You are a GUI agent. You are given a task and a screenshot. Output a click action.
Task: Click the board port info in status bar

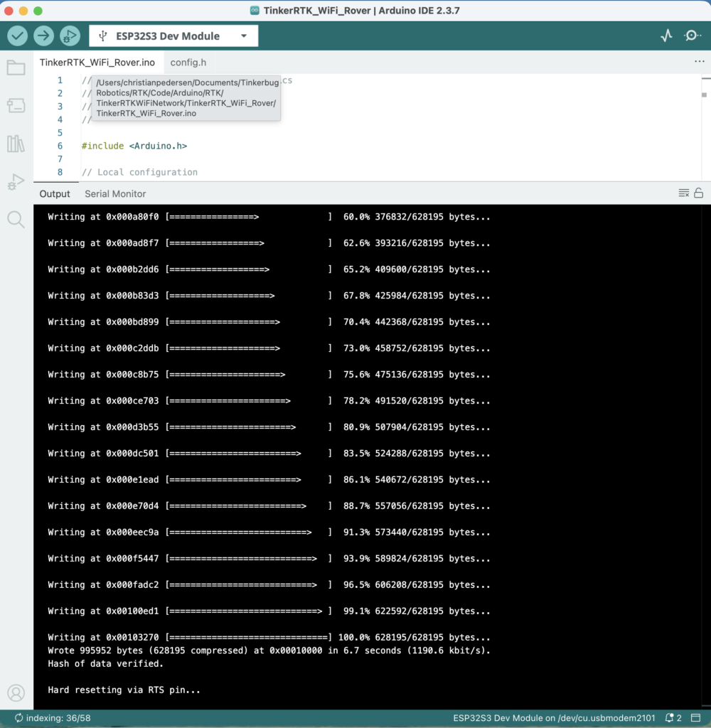tap(554, 718)
